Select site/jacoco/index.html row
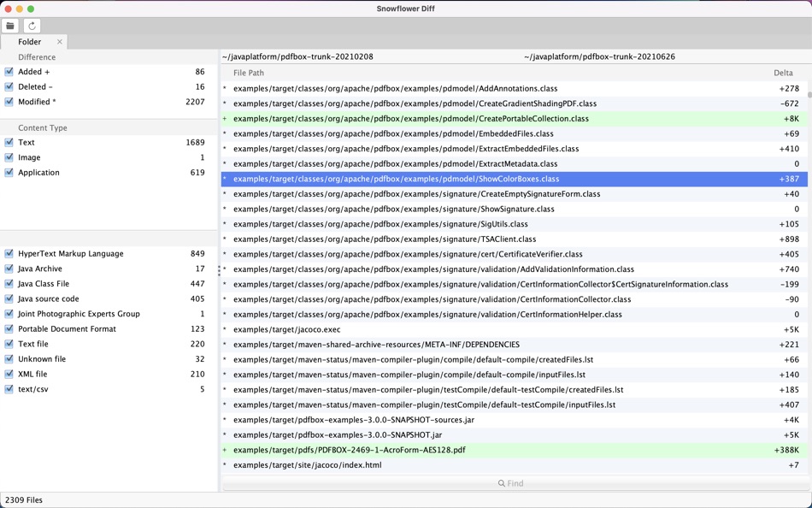 tap(515, 464)
